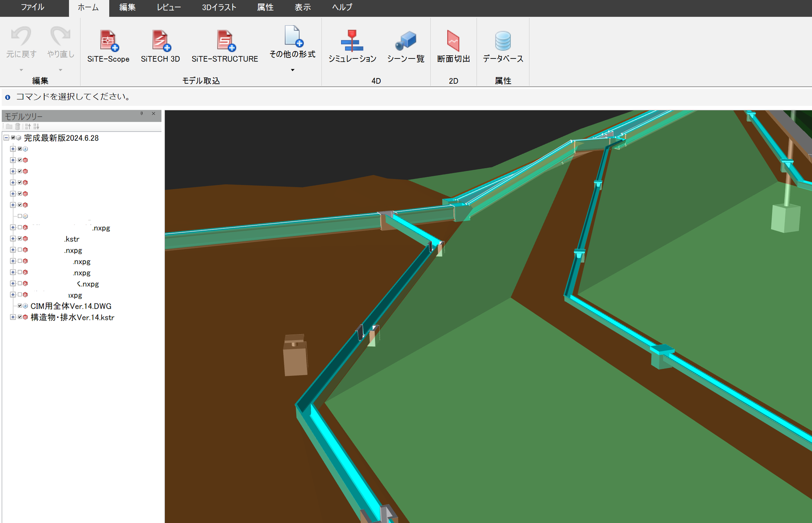The image size is (812, 523).
Task: Select the 完成最新版2024.6.28 tree label
Action: [61, 138]
